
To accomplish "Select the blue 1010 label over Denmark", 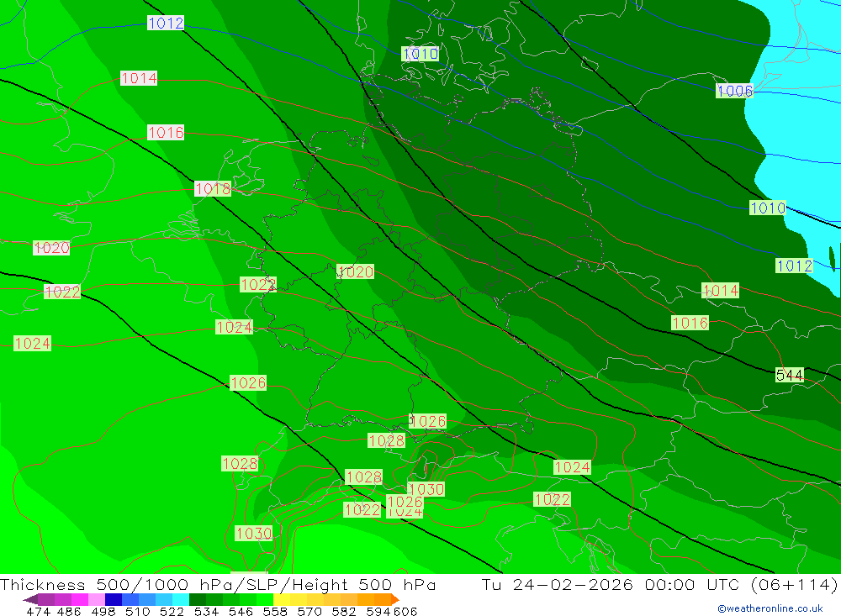I will (x=420, y=54).
